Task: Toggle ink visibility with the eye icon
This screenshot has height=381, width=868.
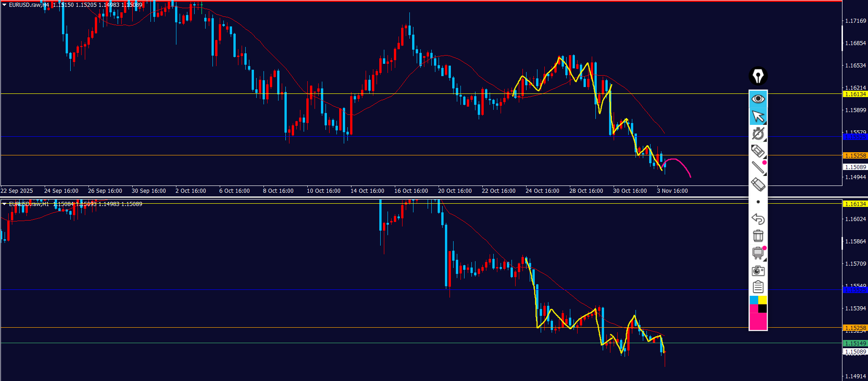Action: click(758, 99)
